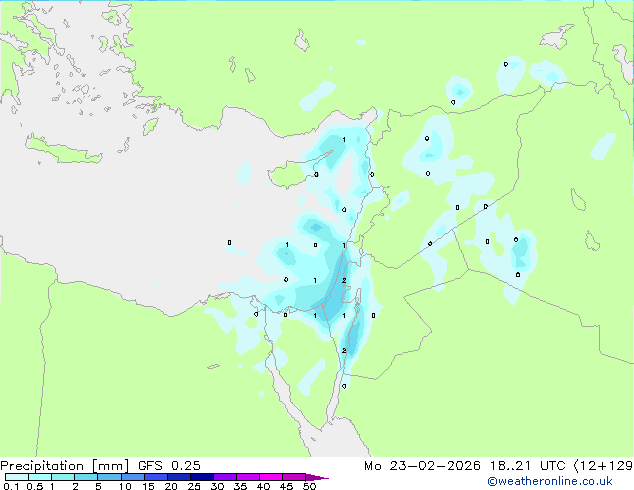This screenshot has width=634, height=490.
Task: Click legend value "10"
Action: point(125,486)
